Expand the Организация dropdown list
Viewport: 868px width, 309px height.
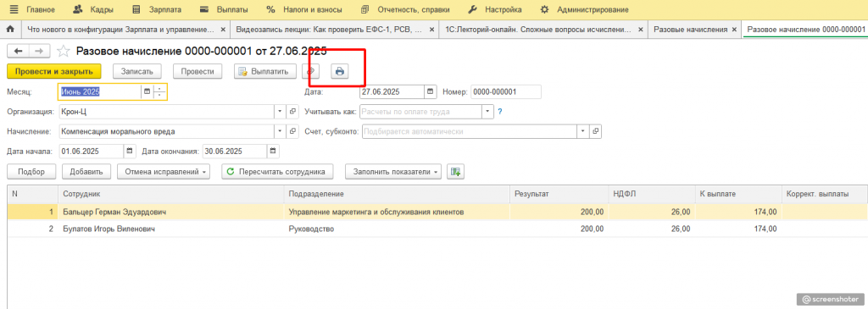pos(280,112)
